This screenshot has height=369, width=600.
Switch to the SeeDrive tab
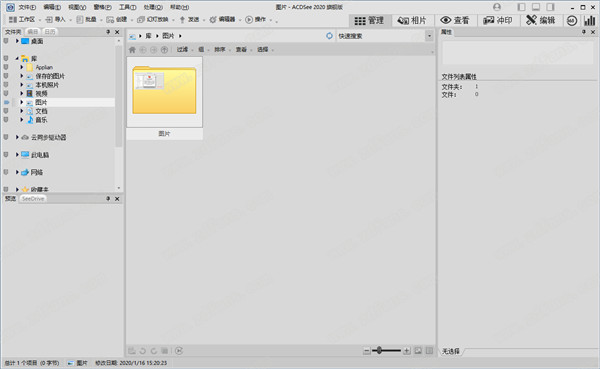(33, 199)
